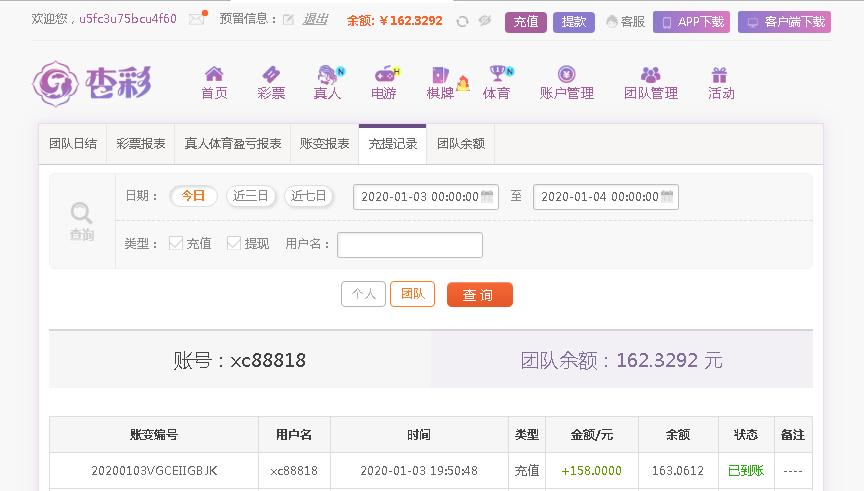Open 客服 customer service
This screenshot has height=491, width=864.
tap(625, 21)
